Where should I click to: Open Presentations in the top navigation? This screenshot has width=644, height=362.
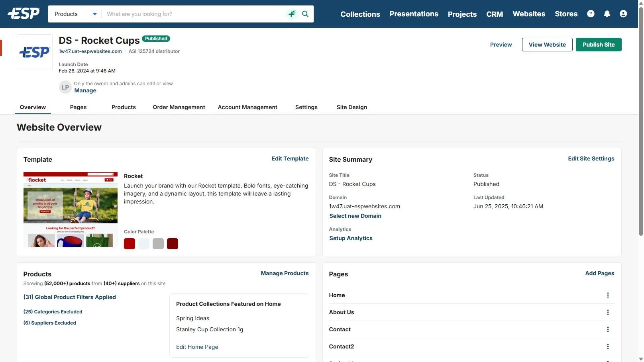(x=414, y=14)
